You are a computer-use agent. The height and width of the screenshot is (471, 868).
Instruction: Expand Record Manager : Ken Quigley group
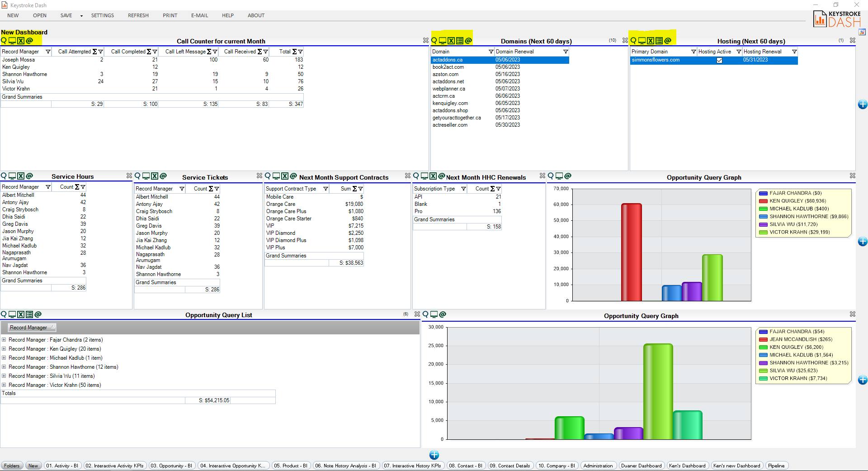click(x=4, y=349)
